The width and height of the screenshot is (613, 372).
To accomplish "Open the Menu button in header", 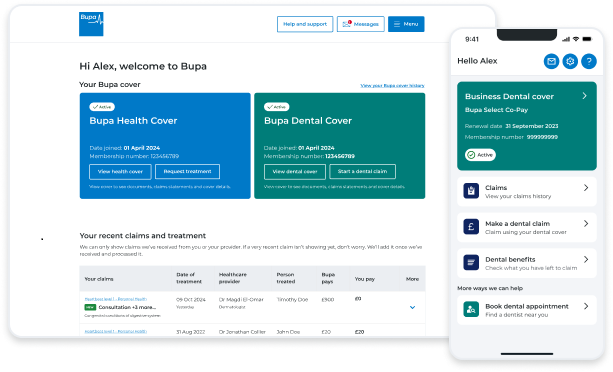I will tap(406, 24).
